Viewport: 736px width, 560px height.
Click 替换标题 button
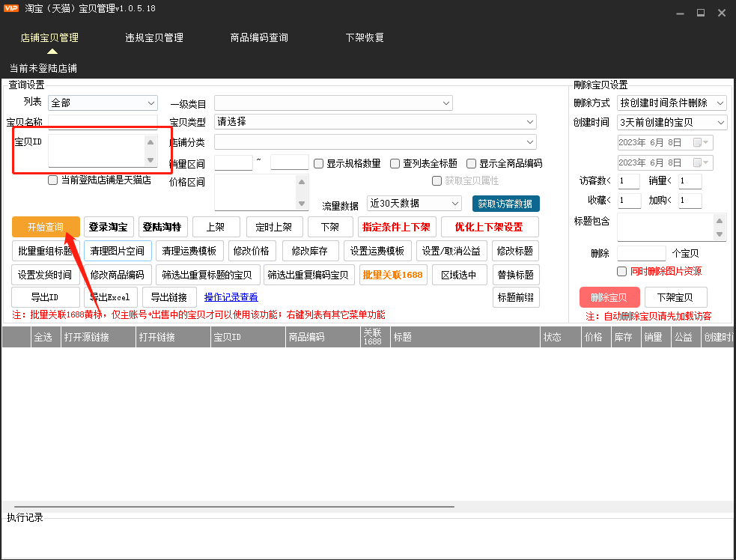pyautogui.click(x=517, y=275)
